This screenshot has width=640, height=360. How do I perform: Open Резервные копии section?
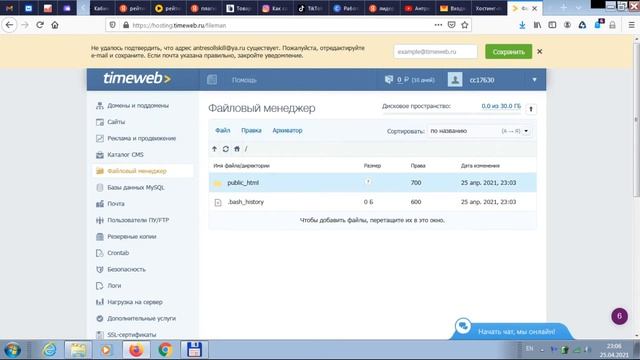pos(131,236)
